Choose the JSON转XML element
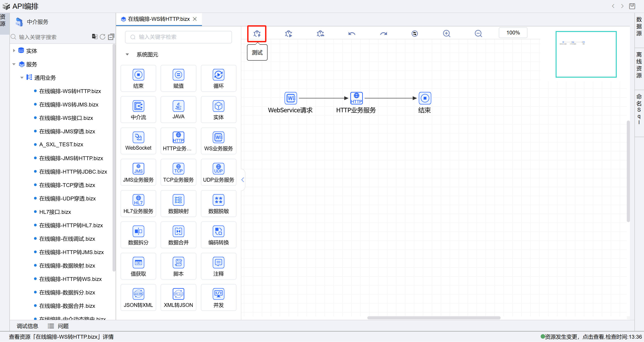This screenshot has width=644, height=342. pos(138,297)
